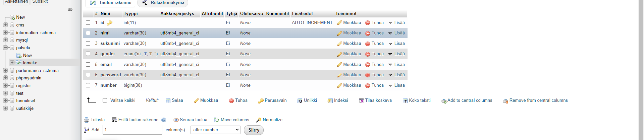Screen dimensions: 644x140
Task: Click the lomake table icon in the tree
Action: [x=19, y=63]
